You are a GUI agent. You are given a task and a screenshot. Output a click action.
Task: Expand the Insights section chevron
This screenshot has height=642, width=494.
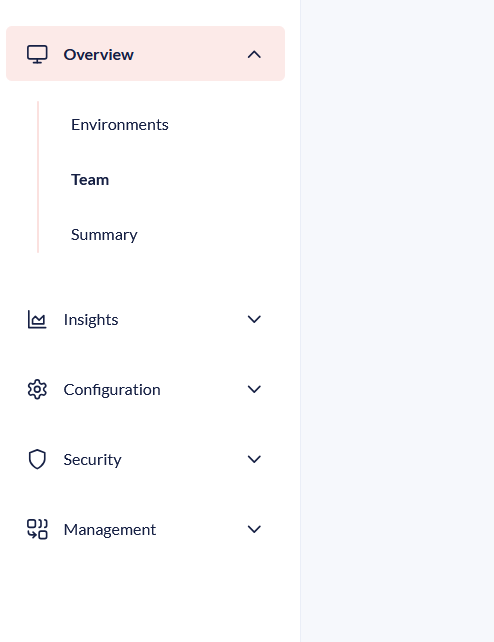(254, 319)
